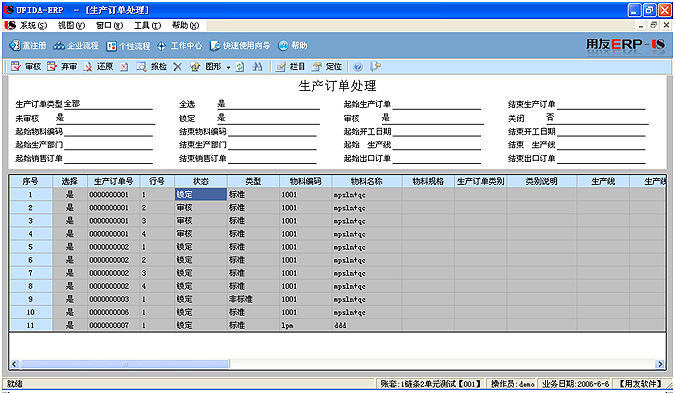Viewport: 675px width, 393px height.
Task: Click 非标准 type cell in row 9
Action: point(253,299)
